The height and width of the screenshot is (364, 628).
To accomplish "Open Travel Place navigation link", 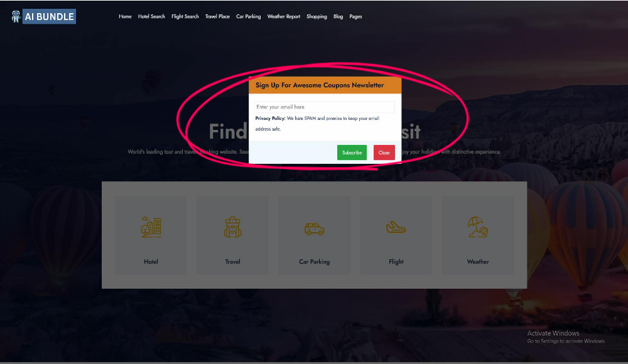I will (x=217, y=16).
